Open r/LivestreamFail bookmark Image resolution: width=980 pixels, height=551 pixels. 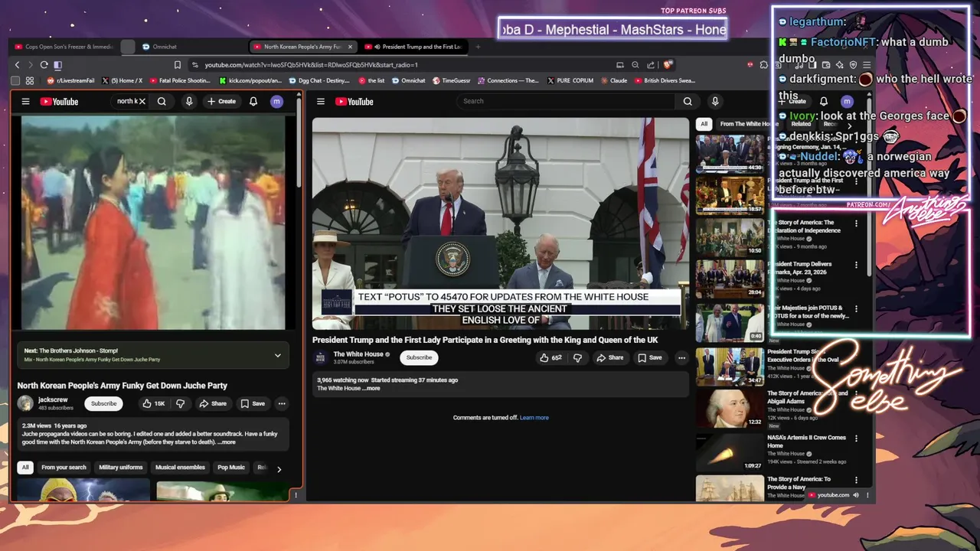70,80
